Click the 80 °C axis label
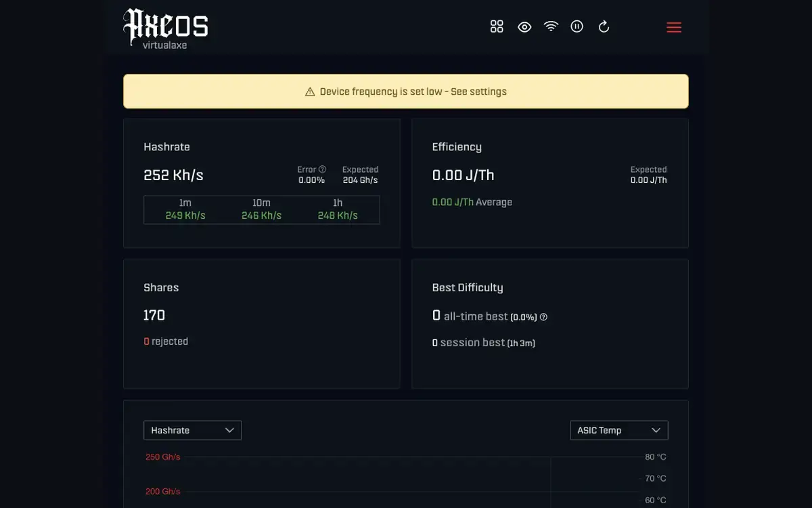This screenshot has width=812, height=508. pyautogui.click(x=656, y=457)
